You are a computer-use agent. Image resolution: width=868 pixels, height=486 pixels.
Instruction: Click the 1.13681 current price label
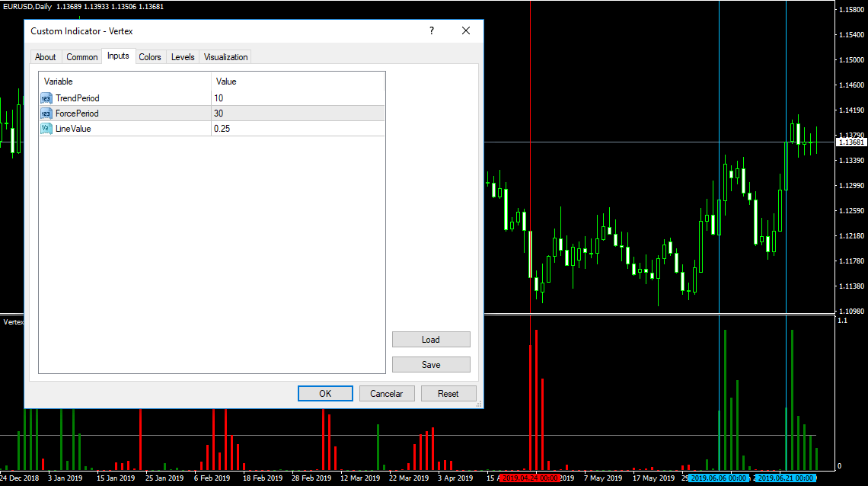[x=850, y=142]
